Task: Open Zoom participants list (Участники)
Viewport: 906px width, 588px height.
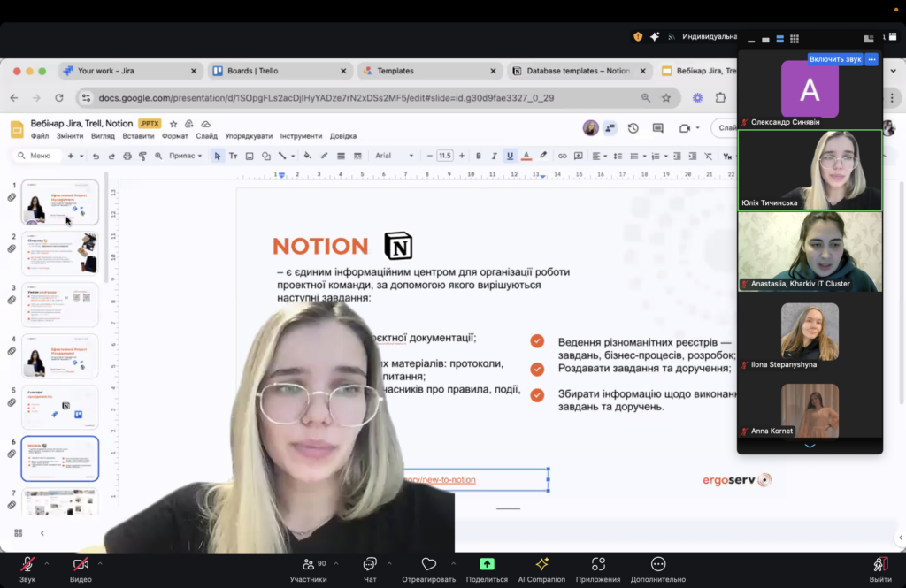Action: (x=309, y=569)
